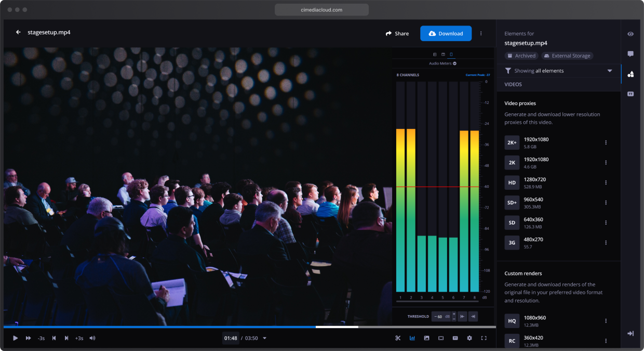Select the HD proxy badge
Screen dimensions: 644x351
[512, 183]
